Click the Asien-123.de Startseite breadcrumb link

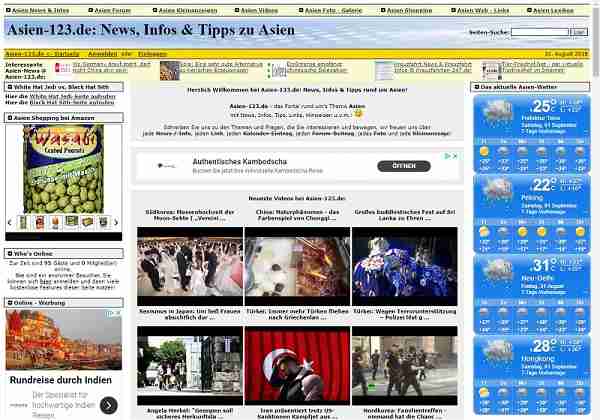[x=42, y=54]
